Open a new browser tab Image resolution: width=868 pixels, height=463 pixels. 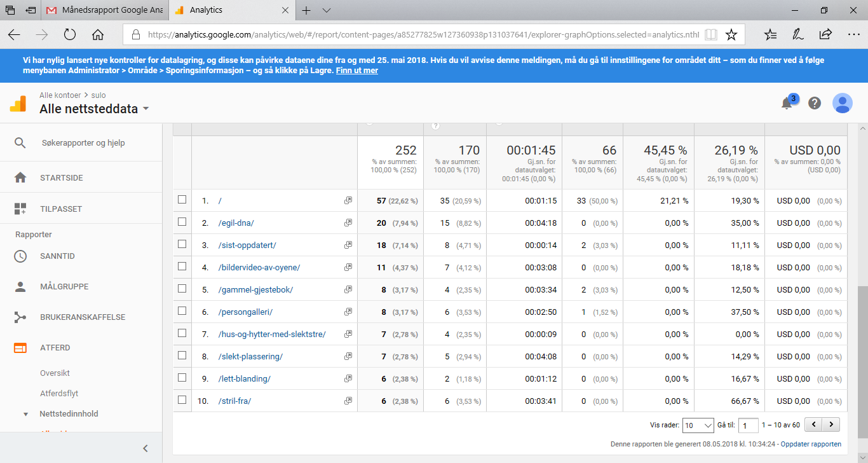(x=306, y=10)
